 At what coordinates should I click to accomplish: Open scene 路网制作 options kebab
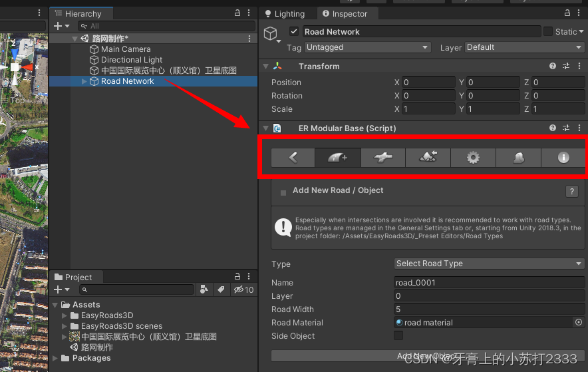249,39
